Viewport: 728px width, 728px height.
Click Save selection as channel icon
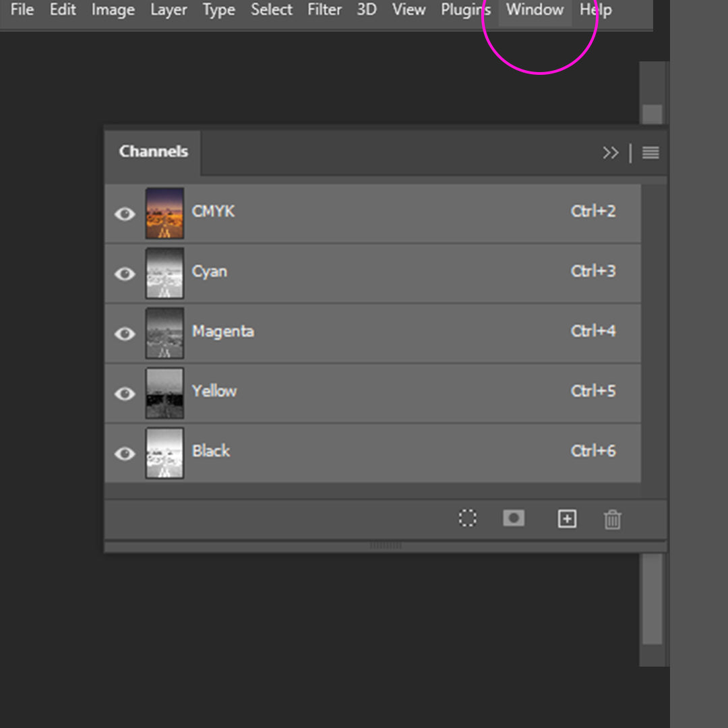coord(514,518)
